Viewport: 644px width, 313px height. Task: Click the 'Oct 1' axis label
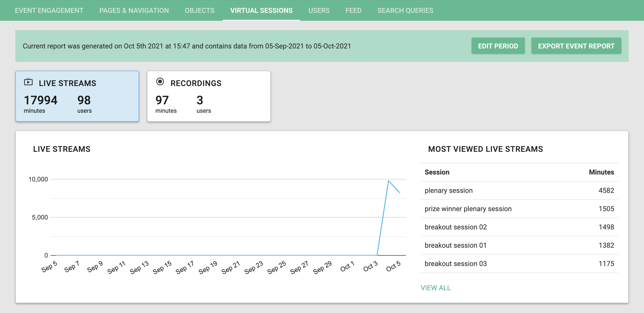point(347,266)
